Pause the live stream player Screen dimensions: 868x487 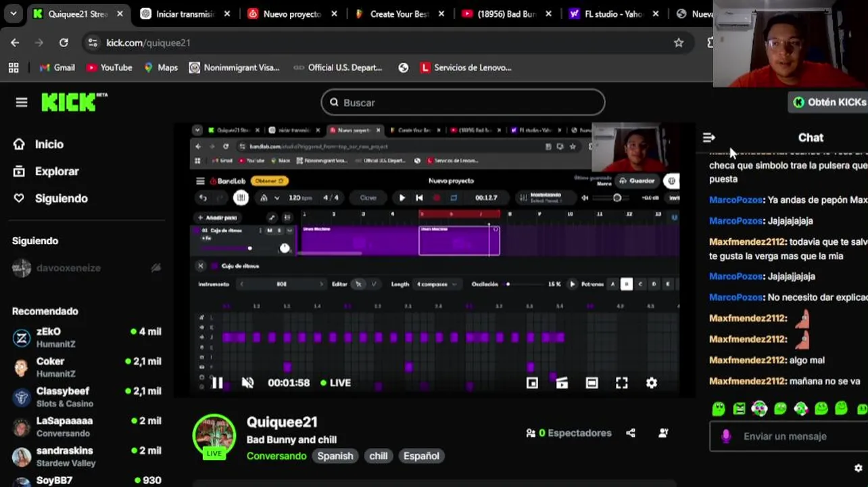217,383
